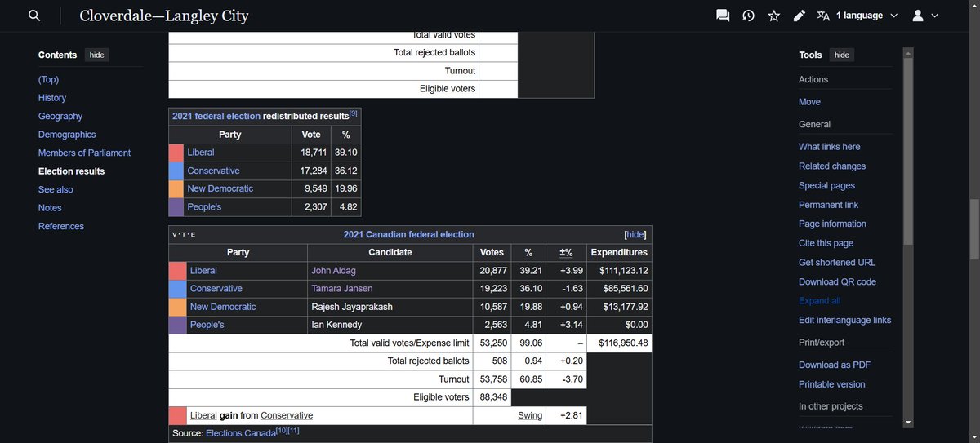Screen dimensions: 980x443
Task: Open Related changes tool
Action: [x=832, y=166]
